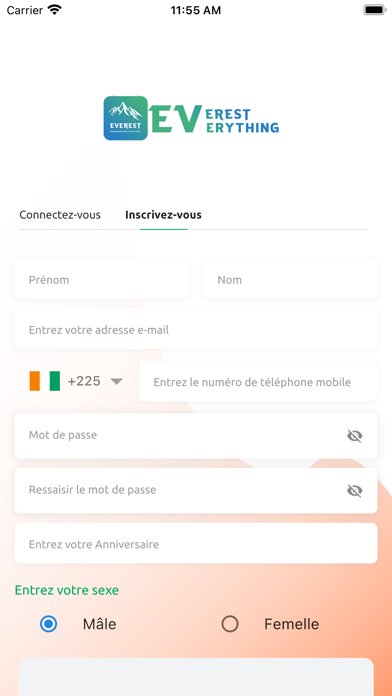Click the Everest Everything wordmark
This screenshot has height=696, width=392.
(215, 119)
